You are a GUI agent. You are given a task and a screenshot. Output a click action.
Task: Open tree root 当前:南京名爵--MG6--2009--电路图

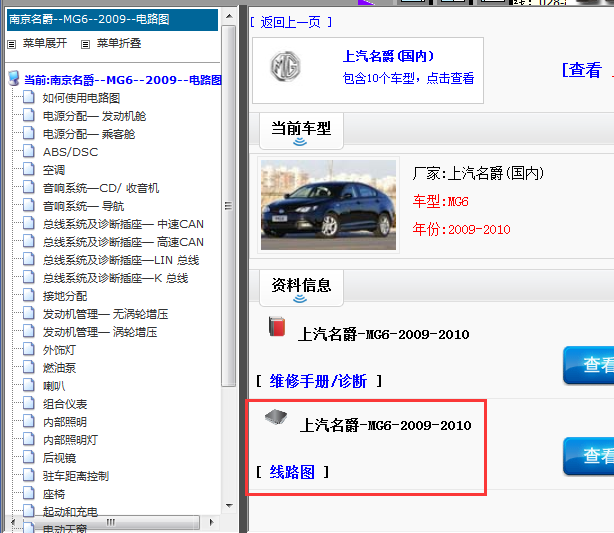click(123, 80)
